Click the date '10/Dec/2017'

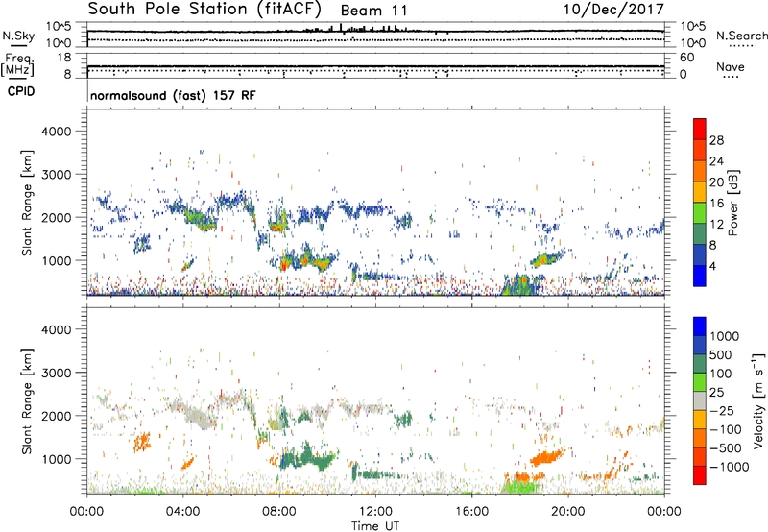click(x=613, y=9)
